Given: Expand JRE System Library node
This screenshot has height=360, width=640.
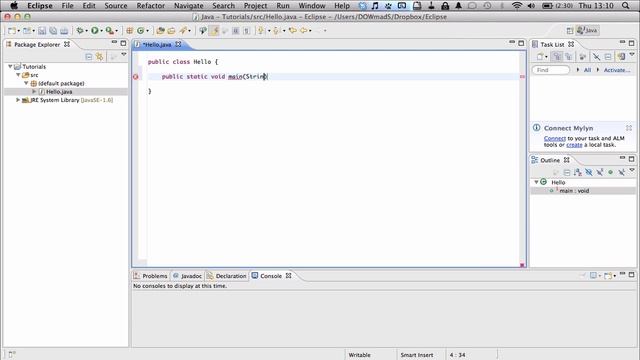Looking at the screenshot, I should coord(18,100).
